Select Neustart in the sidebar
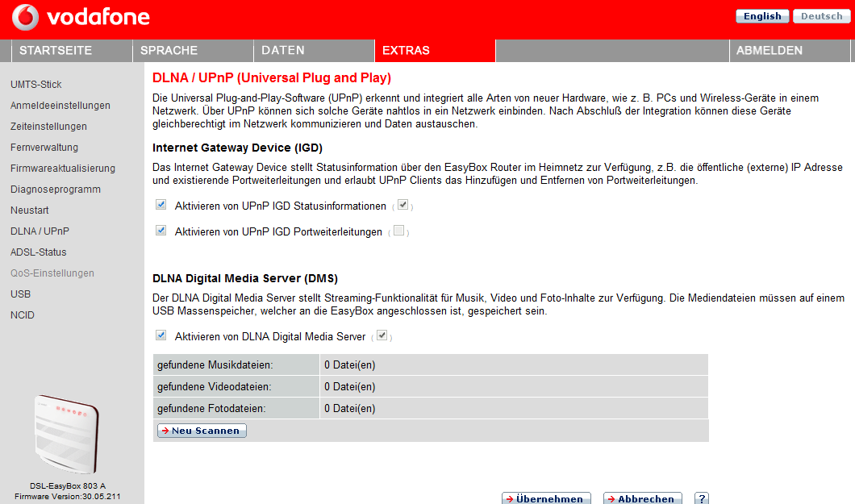This screenshot has width=855, height=504. coord(30,210)
